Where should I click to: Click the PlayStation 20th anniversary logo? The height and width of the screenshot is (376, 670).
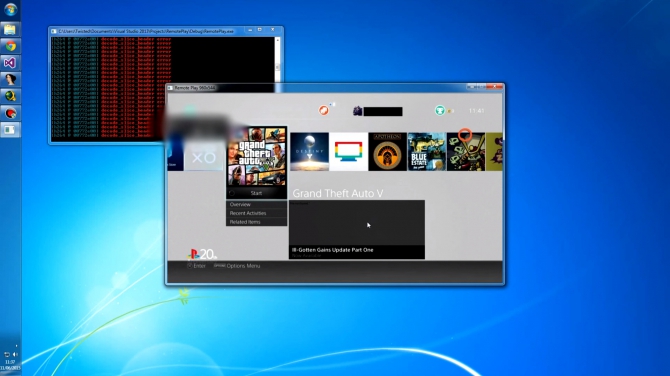(202, 254)
